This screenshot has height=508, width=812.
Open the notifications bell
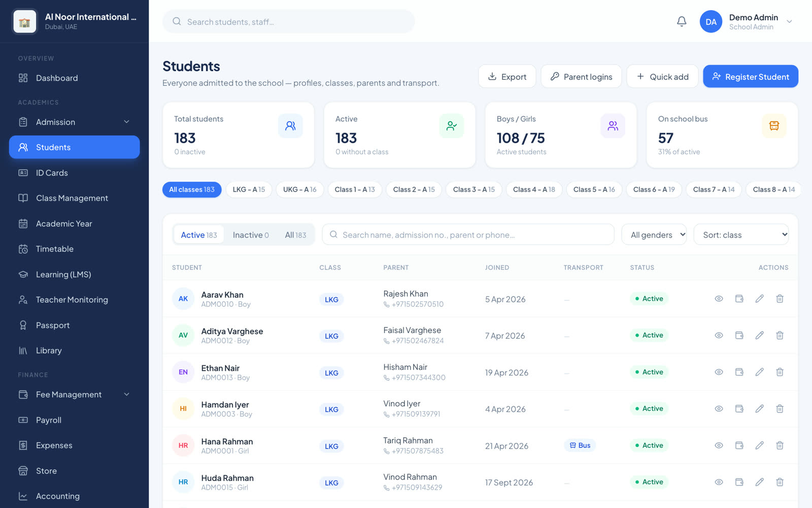click(x=682, y=21)
